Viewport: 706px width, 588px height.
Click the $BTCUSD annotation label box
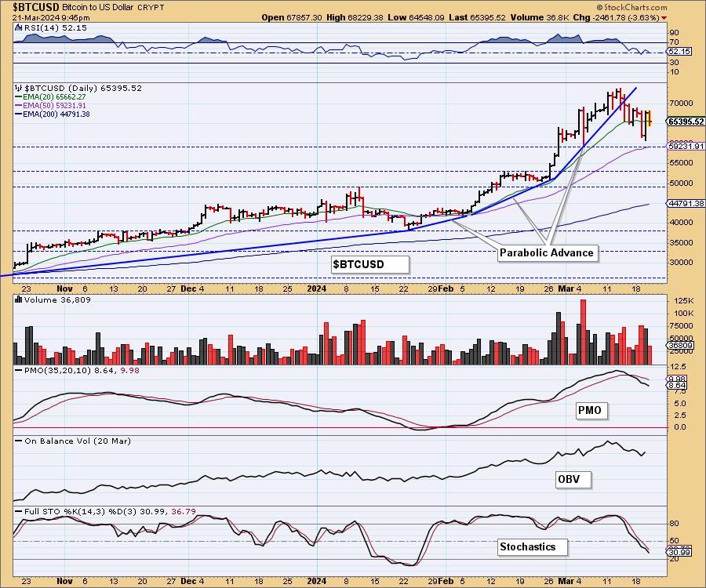pyautogui.click(x=370, y=264)
